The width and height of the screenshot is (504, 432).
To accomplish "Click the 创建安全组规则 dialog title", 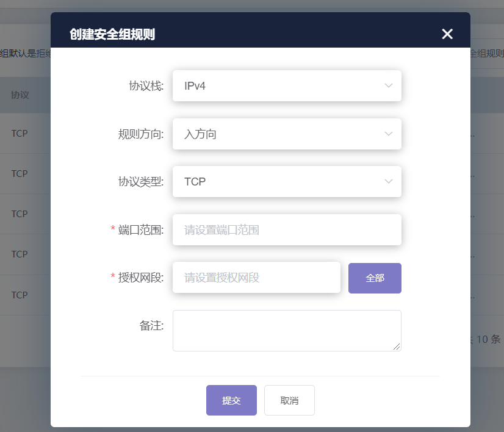I will coord(112,34).
